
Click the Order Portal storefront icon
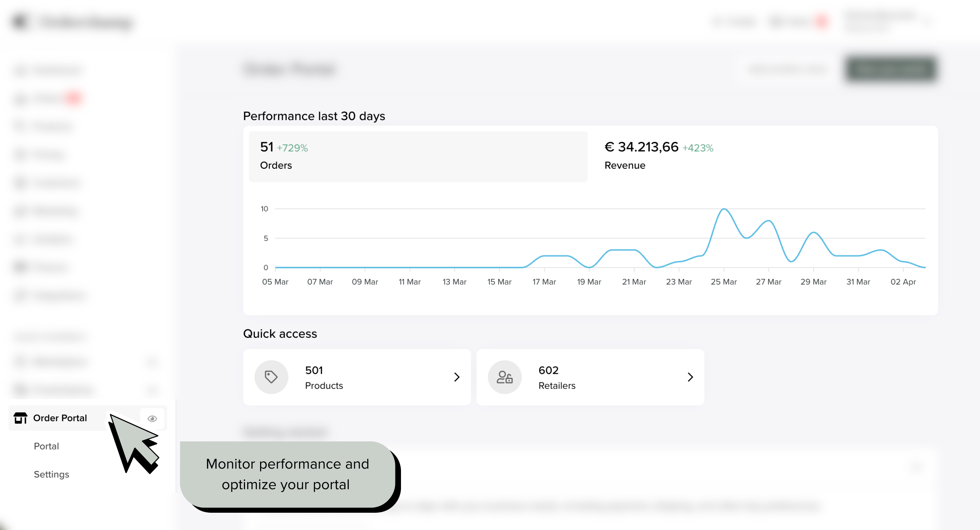point(20,418)
